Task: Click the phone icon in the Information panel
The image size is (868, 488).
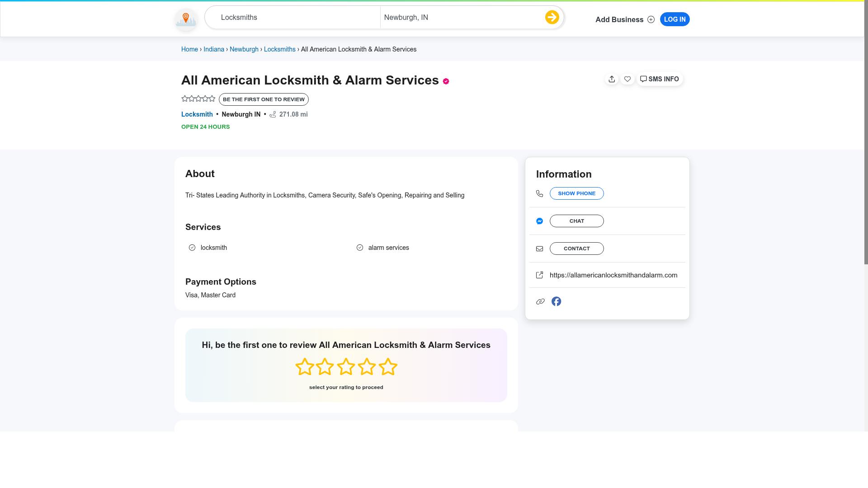Action: (539, 193)
